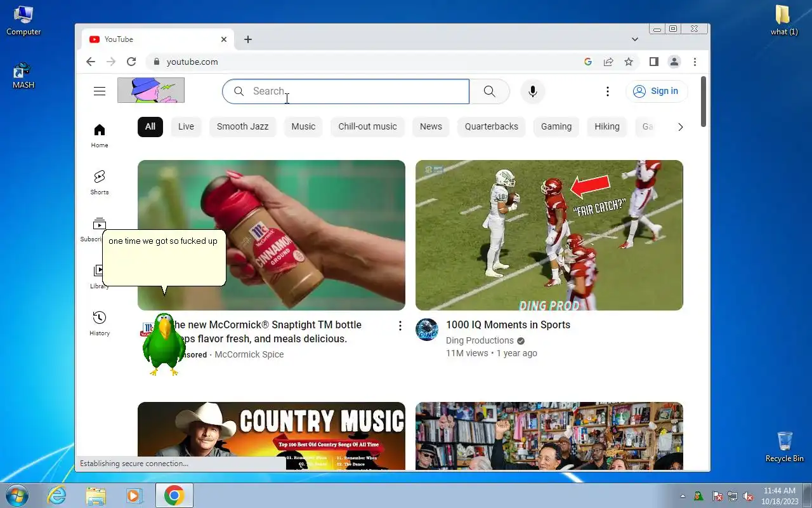812x508 pixels.
Task: Open Fair Catch football video thumbnail
Action: pos(549,235)
